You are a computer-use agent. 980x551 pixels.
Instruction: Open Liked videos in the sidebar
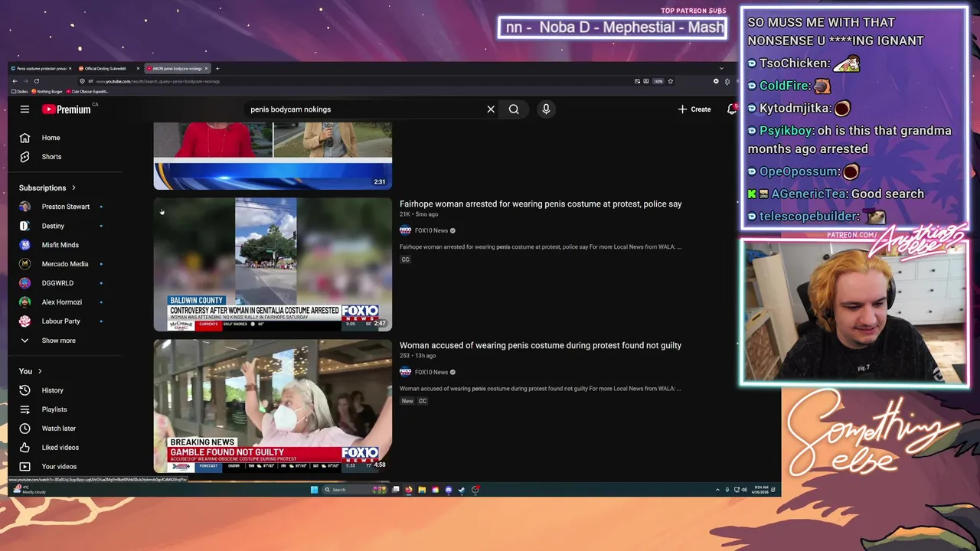[x=60, y=448]
